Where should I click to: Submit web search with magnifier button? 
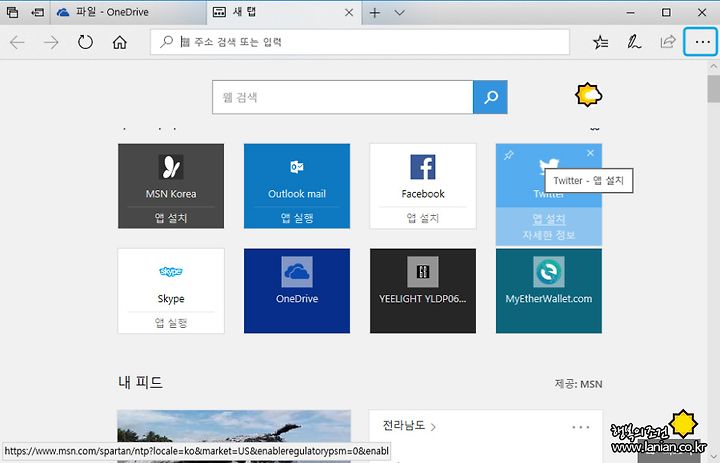click(490, 97)
